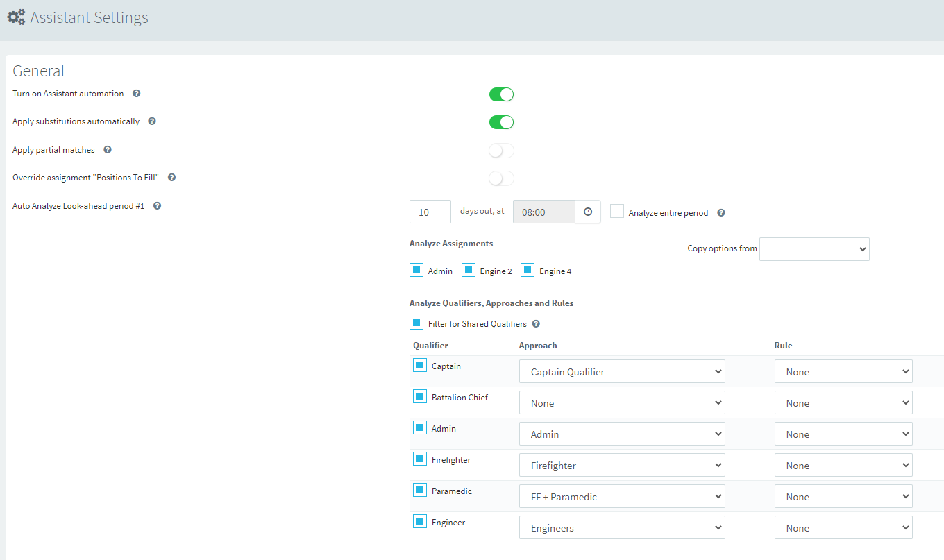
Task: Open the Firefighter approach dropdown
Action: click(x=622, y=465)
